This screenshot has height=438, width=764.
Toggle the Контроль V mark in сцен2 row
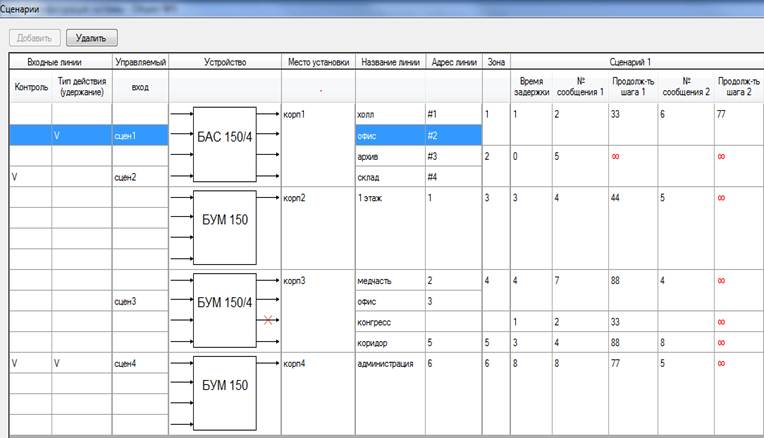click(x=15, y=177)
